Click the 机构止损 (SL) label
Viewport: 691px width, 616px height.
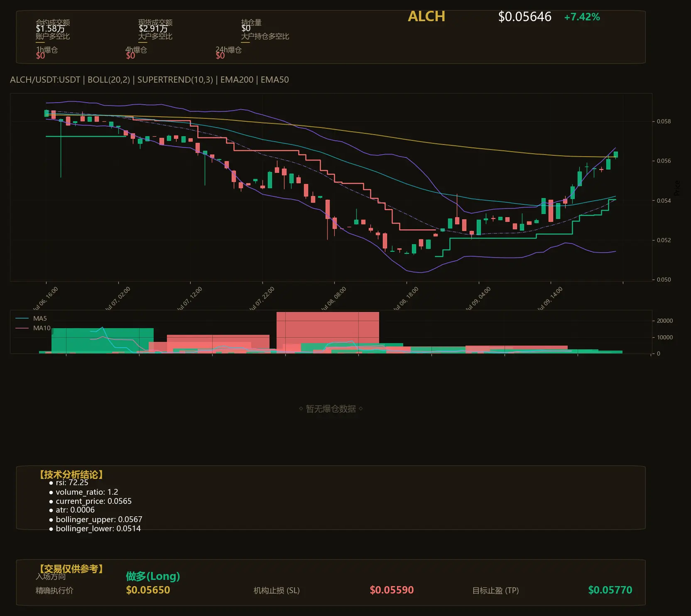click(x=277, y=591)
